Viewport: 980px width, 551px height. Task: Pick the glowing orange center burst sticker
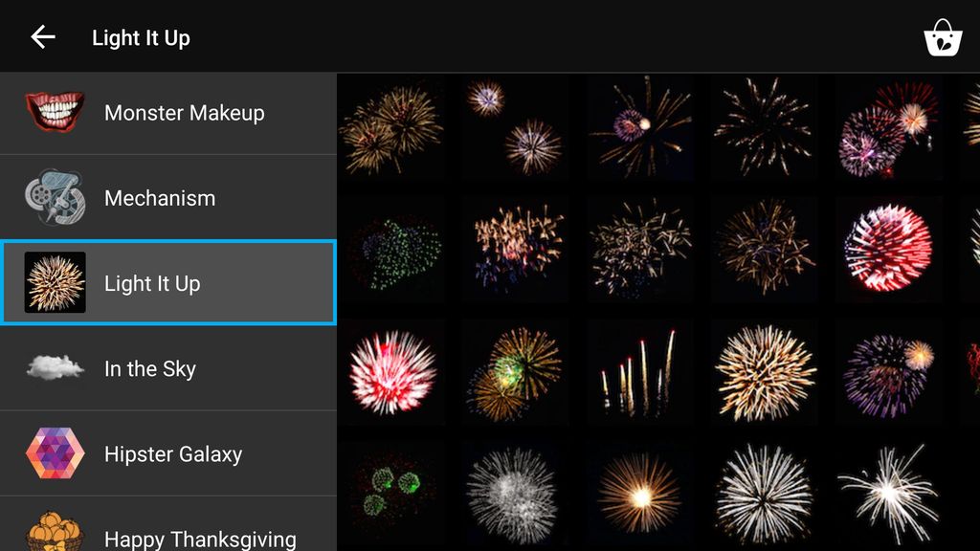tap(640, 495)
